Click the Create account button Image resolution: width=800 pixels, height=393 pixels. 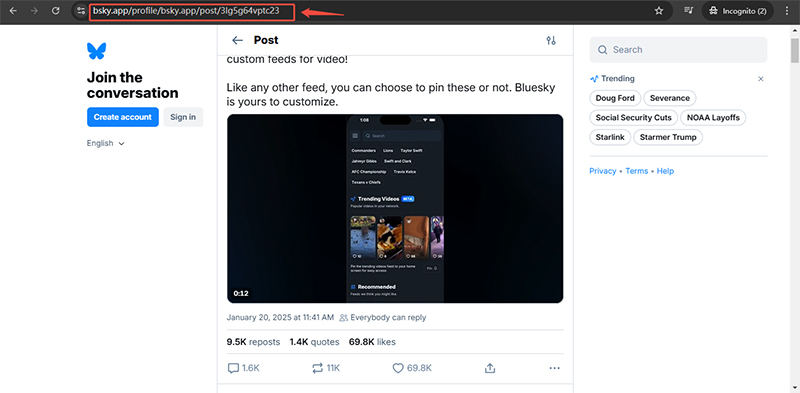click(122, 117)
